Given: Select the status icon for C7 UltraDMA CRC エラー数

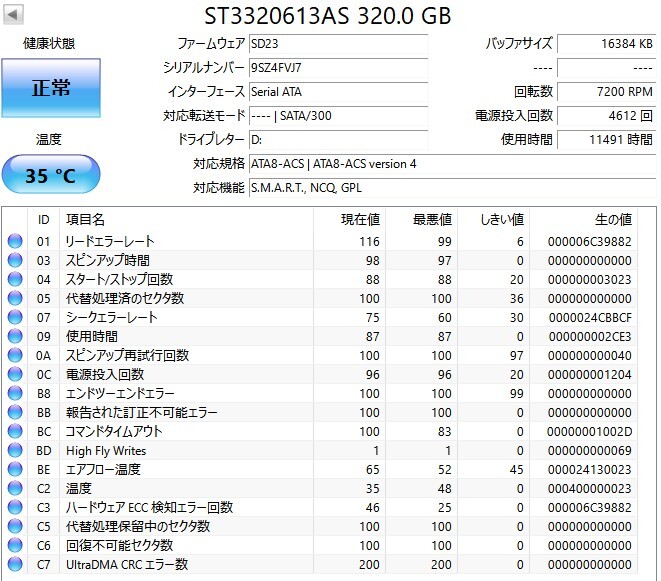Looking at the screenshot, I should tap(15, 564).
